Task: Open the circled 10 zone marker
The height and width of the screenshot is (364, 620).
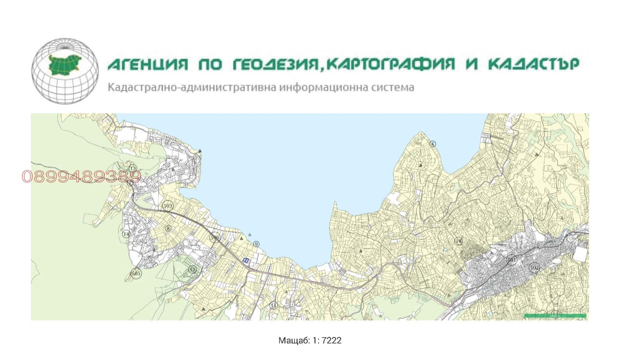Action: coord(458,241)
